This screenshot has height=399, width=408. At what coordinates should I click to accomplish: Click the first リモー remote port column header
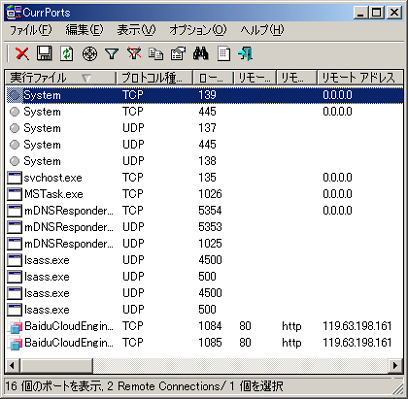(x=255, y=78)
